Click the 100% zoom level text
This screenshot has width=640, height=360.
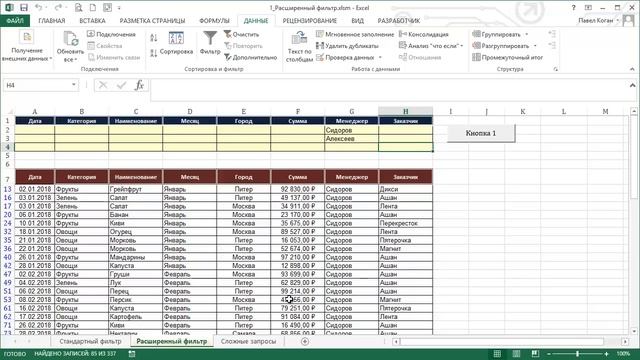(623, 354)
